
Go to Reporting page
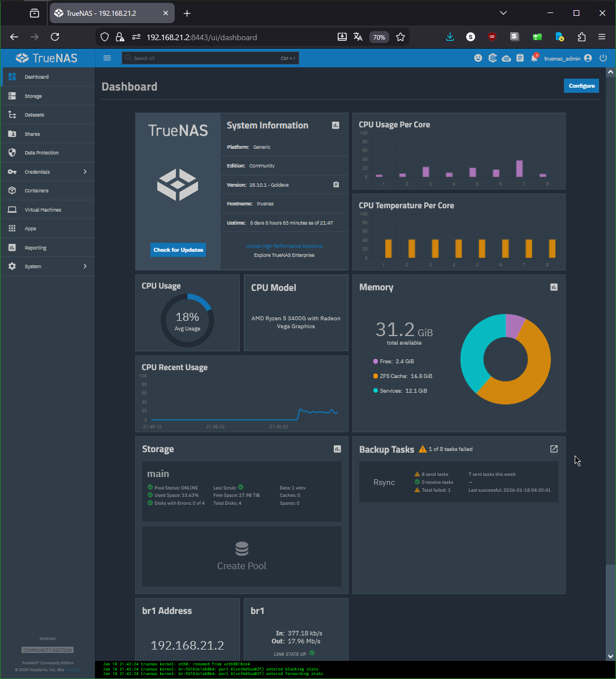(x=48, y=248)
